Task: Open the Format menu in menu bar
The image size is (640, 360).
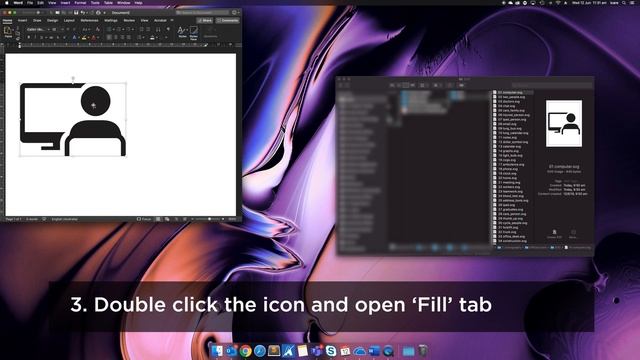Action: coord(80,3)
